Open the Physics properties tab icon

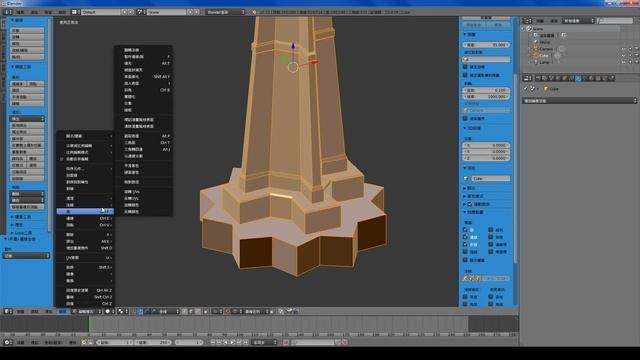611,78
